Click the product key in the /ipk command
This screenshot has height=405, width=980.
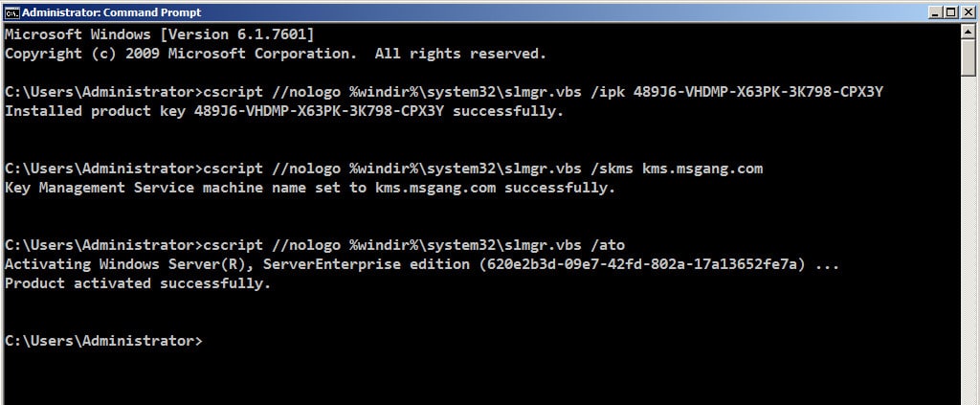pyautogui.click(x=758, y=92)
